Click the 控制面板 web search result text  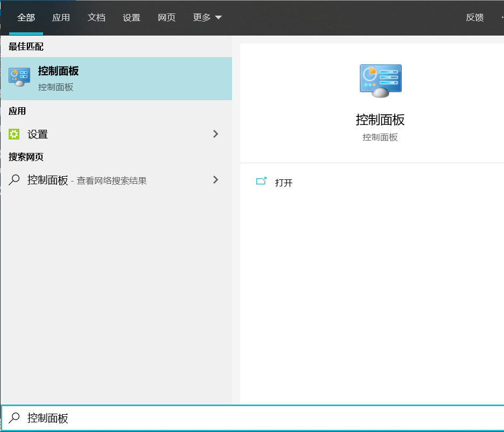[x=48, y=180]
